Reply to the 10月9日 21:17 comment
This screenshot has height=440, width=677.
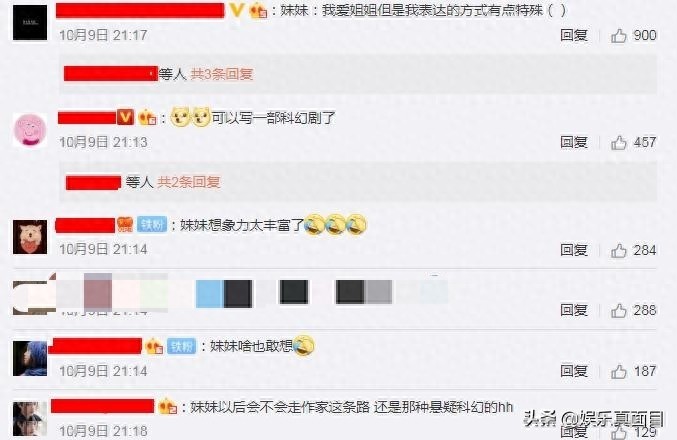(574, 35)
